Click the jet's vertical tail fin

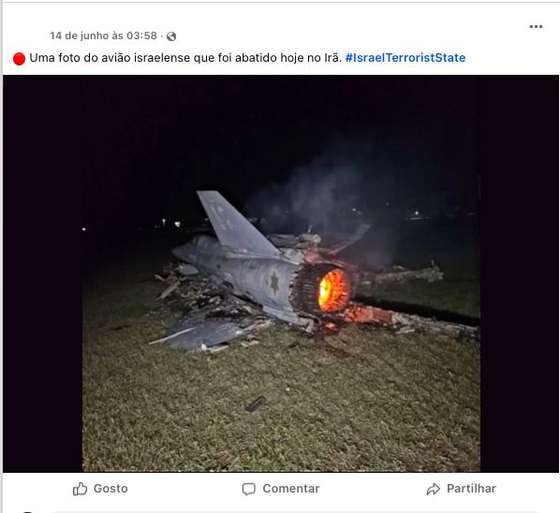[x=234, y=223]
